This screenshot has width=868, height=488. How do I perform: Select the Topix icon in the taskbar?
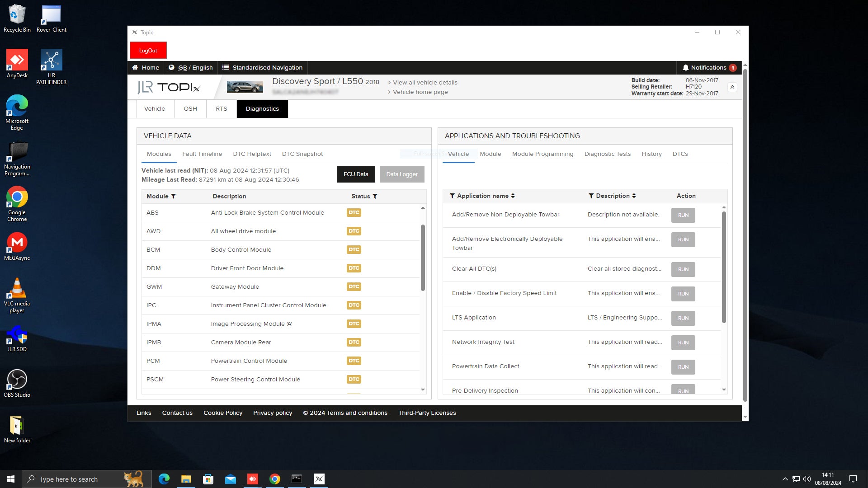[319, 479]
